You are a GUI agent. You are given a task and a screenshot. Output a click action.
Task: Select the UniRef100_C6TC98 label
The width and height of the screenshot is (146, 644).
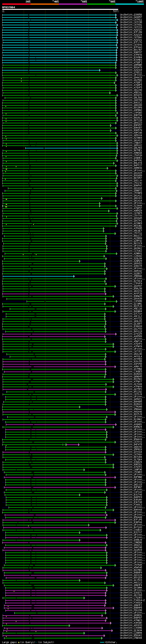coord(131,22)
